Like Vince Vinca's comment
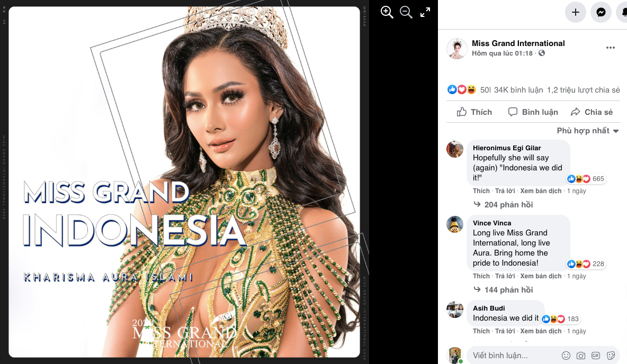This screenshot has height=364, width=627. pyautogui.click(x=481, y=276)
